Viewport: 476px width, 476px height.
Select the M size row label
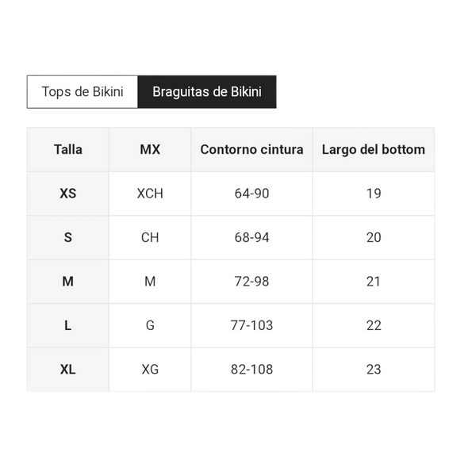pyautogui.click(x=68, y=282)
